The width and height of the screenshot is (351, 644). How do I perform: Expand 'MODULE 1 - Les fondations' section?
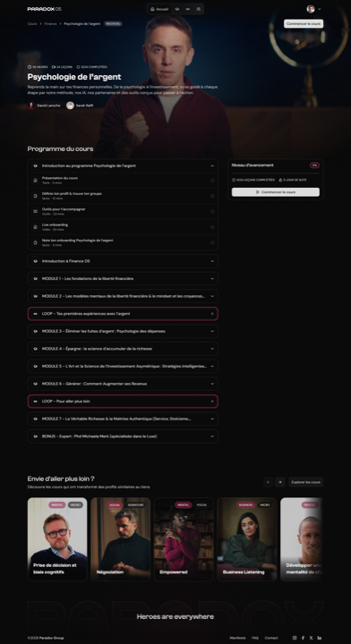pyautogui.click(x=123, y=278)
